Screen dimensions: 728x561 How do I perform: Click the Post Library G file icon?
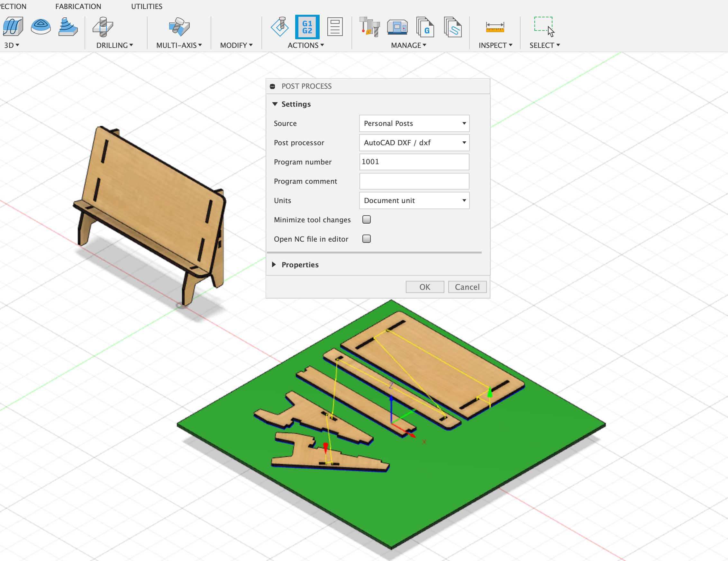tap(425, 27)
